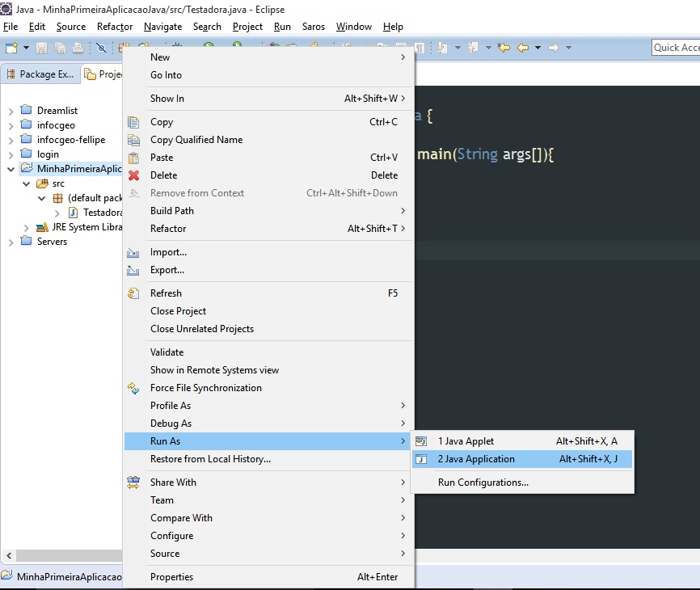Click the explorer scrollbar left arrow
Viewport: 700px width, 590px height.
[8, 555]
